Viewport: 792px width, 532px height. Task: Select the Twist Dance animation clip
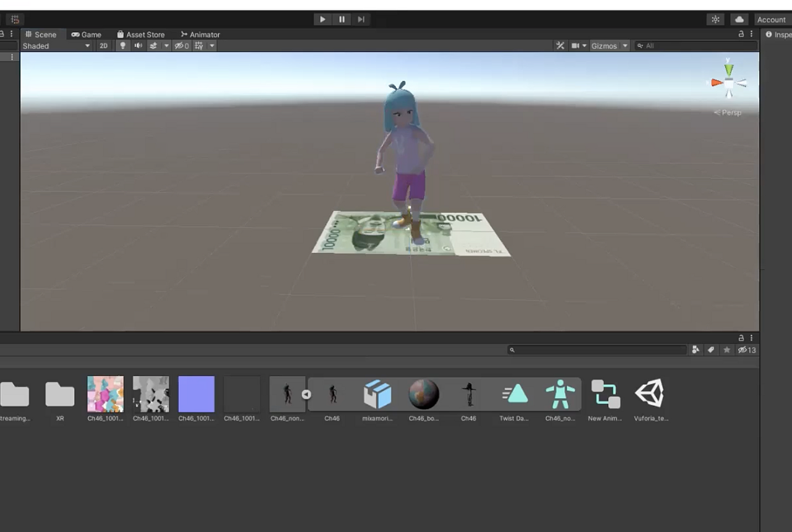tap(514, 395)
